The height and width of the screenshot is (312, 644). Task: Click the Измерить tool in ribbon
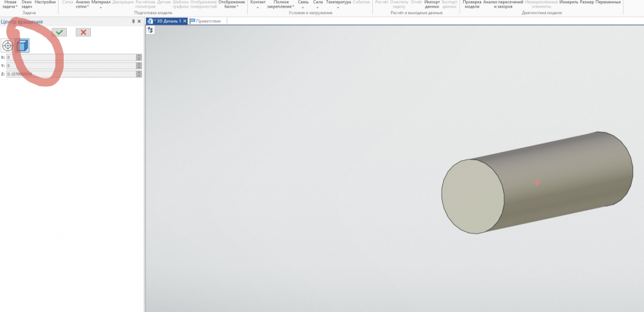[x=569, y=3]
